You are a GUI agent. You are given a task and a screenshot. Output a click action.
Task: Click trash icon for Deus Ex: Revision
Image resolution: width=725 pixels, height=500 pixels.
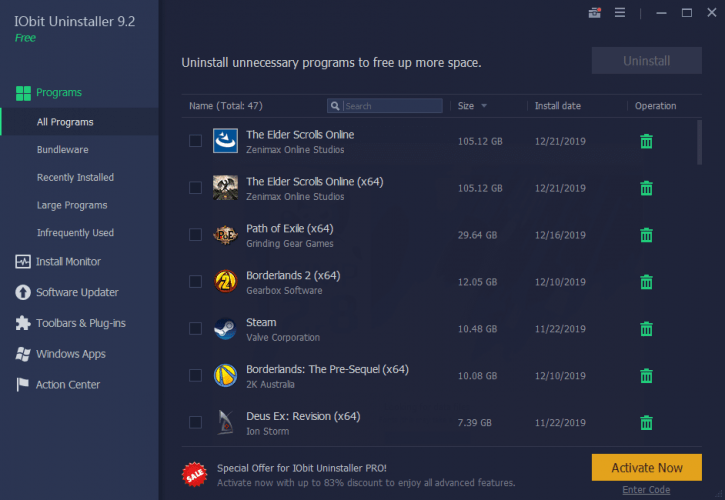pyautogui.click(x=646, y=423)
